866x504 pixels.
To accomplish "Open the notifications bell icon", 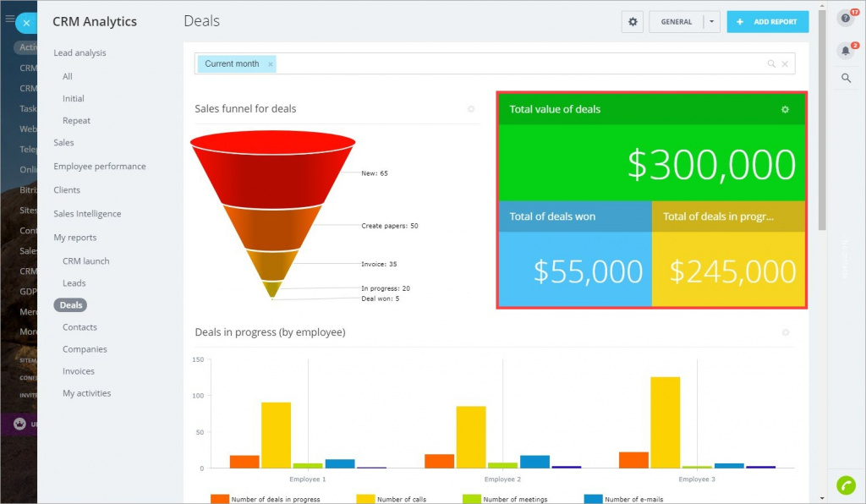I will tap(845, 50).
